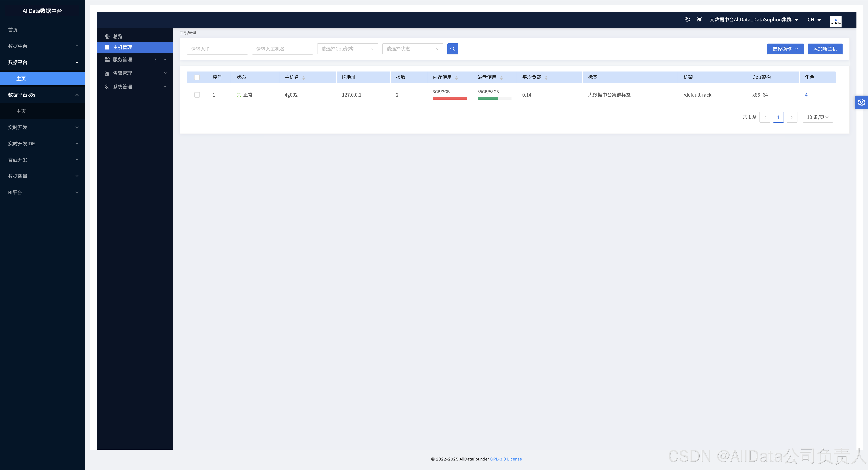Image resolution: width=868 pixels, height=470 pixels.
Task: Select 总览 in the cluster menu
Action: tap(118, 36)
